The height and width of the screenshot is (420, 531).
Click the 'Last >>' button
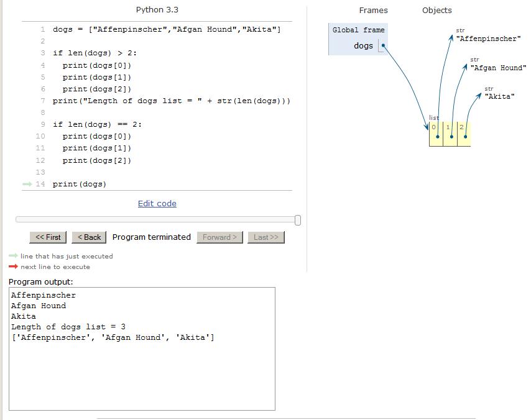point(266,237)
